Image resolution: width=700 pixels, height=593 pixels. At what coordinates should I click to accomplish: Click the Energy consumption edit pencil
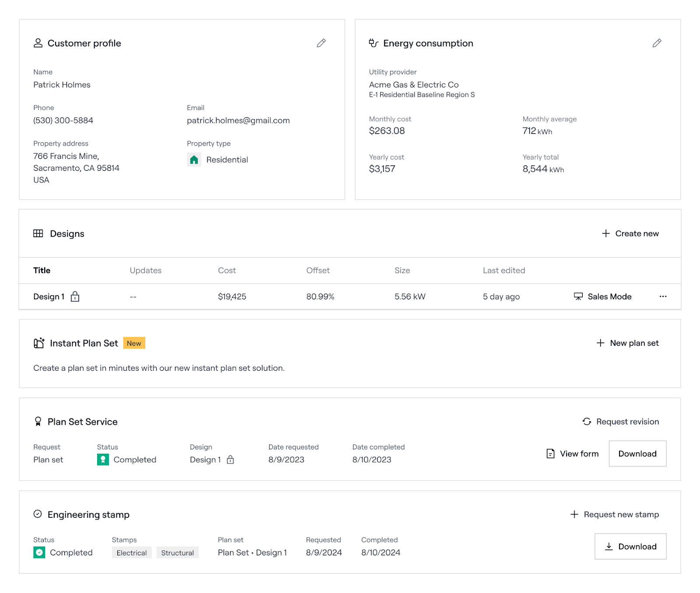coord(657,43)
